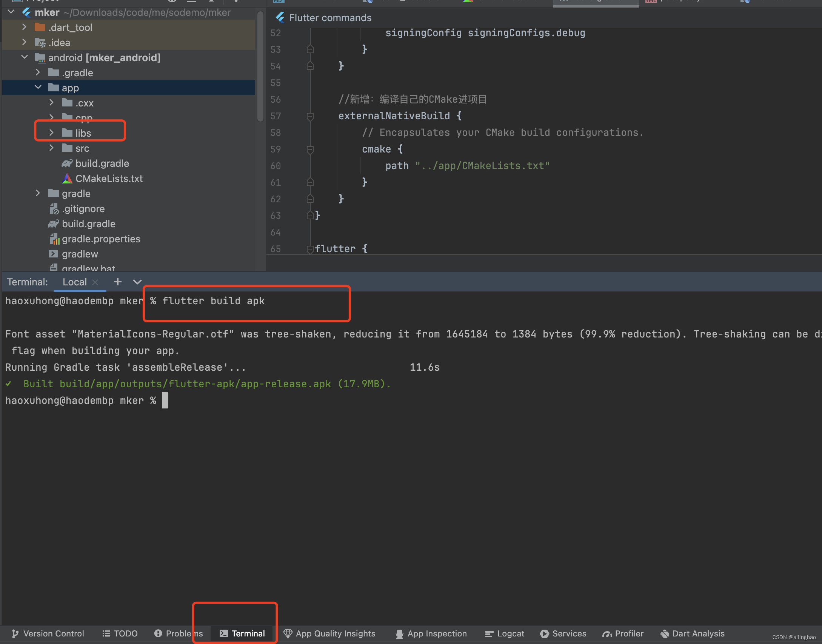Collapse the app folder
Screen dimensions: 822x644
(38, 88)
